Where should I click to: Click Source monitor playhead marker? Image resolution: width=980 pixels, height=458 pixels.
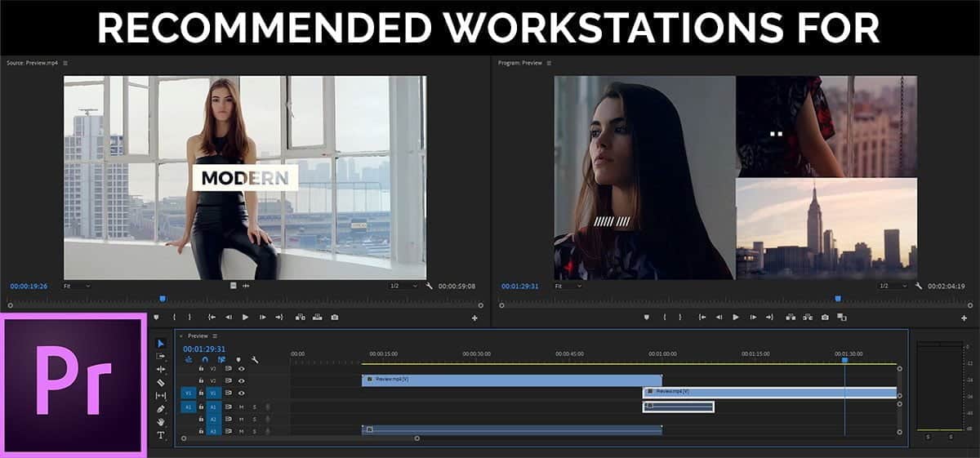pyautogui.click(x=163, y=298)
